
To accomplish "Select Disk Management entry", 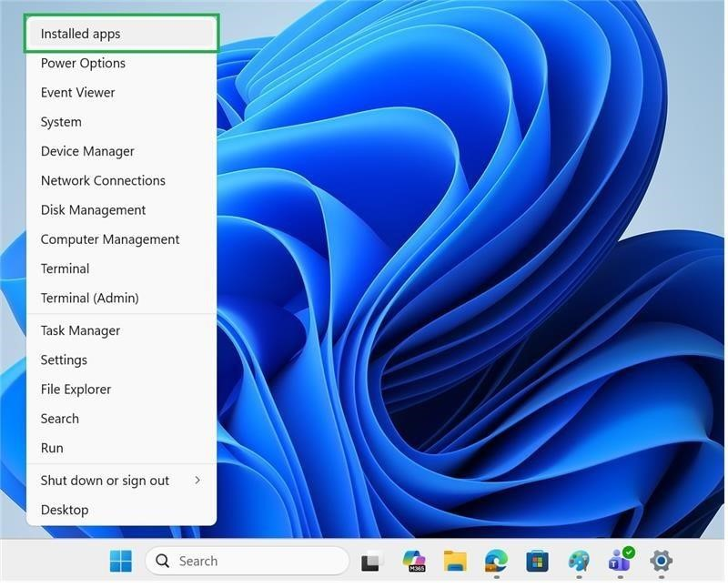I will (122, 210).
